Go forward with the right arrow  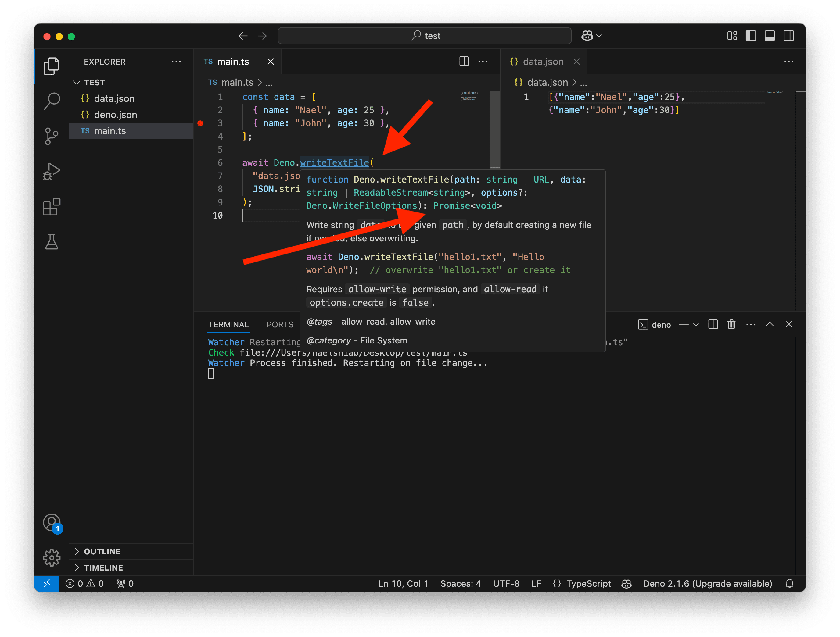point(262,36)
